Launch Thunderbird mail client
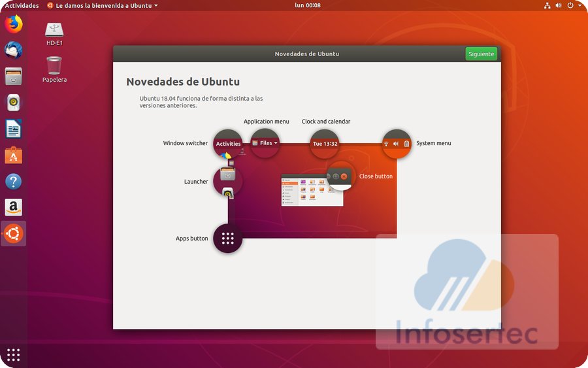The image size is (588, 368). 13,50
